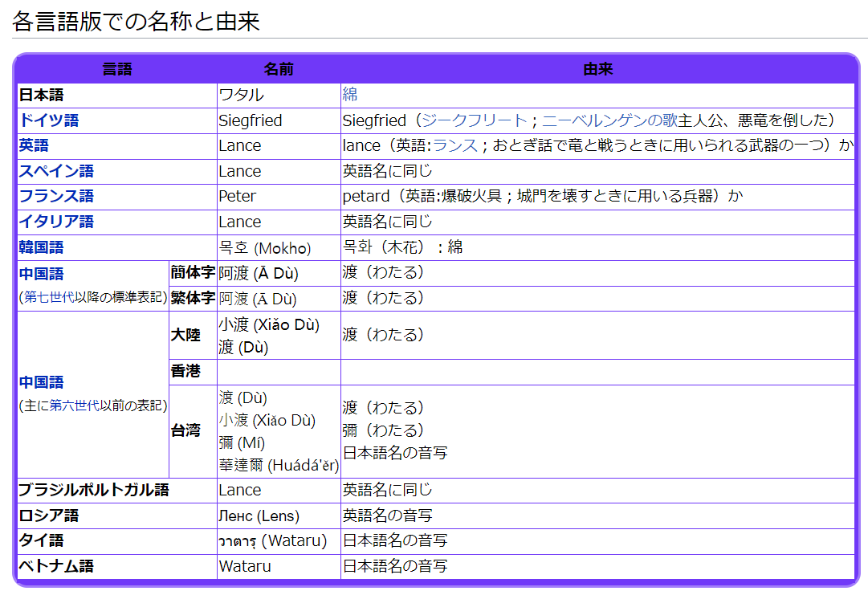Open the ニーベルンゲンの歌 link
868x595 pixels.
coord(610,120)
